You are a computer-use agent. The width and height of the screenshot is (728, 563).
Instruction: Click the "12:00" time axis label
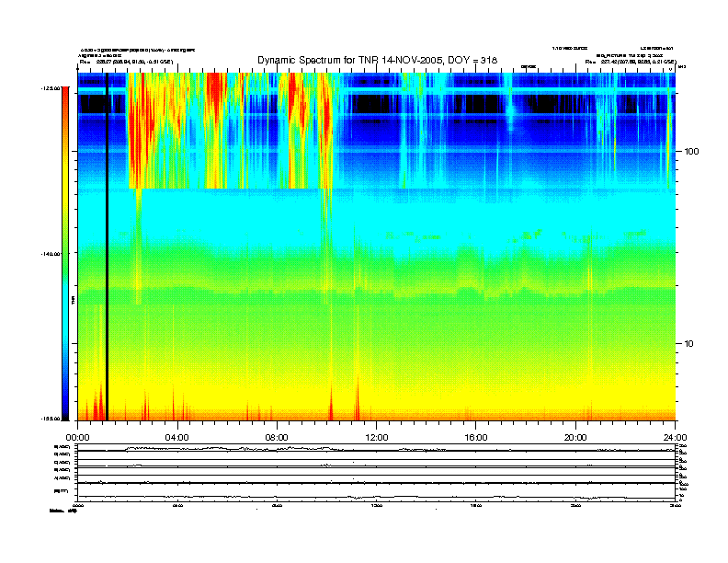(377, 438)
